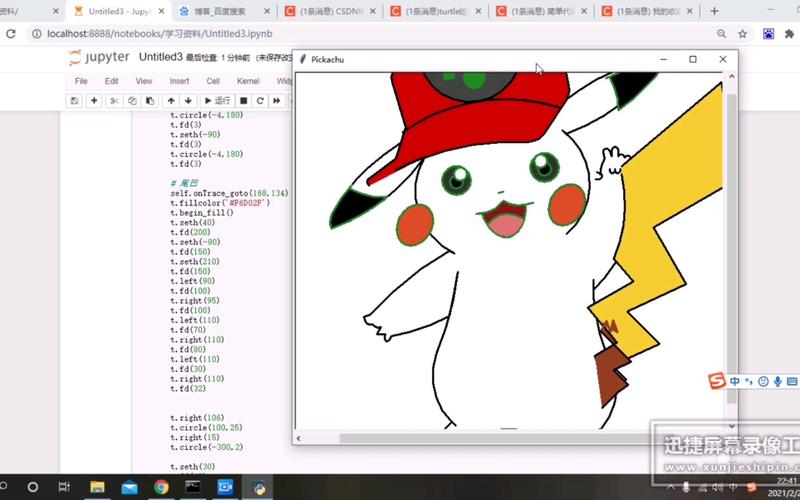Click the comment line # 尾巴
Screen dimensions: 800x500
pyautogui.click(x=184, y=183)
